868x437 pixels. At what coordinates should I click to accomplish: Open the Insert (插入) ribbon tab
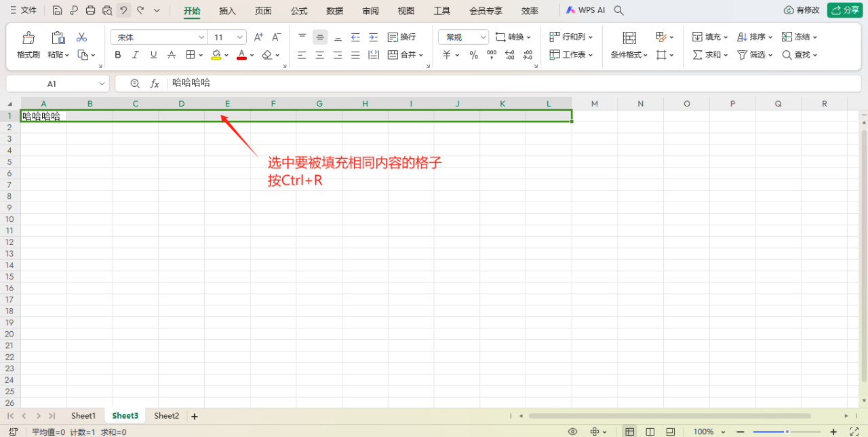coord(227,11)
